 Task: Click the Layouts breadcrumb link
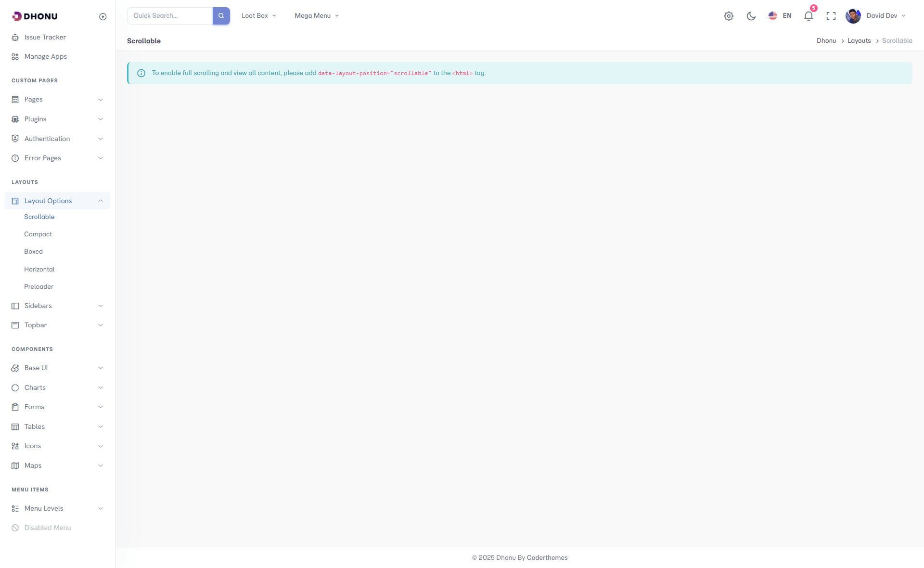click(x=859, y=41)
